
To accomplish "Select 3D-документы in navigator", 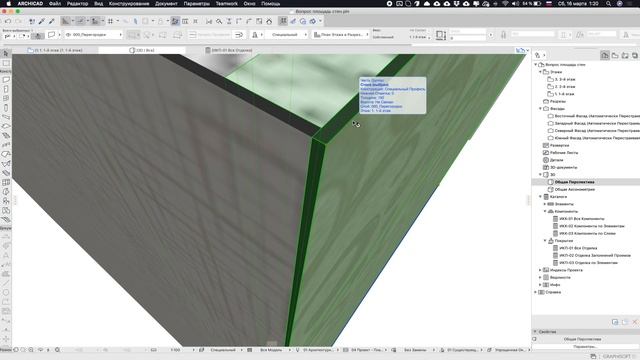I will tap(564, 167).
